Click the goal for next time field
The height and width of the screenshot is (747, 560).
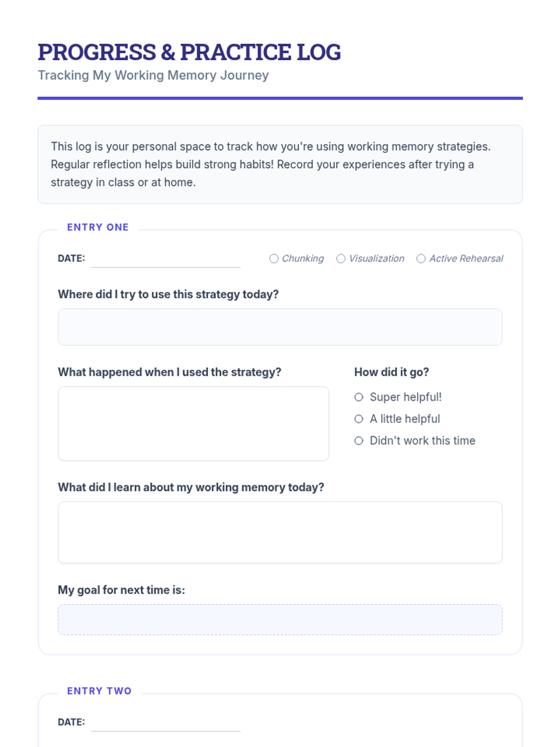click(280, 620)
